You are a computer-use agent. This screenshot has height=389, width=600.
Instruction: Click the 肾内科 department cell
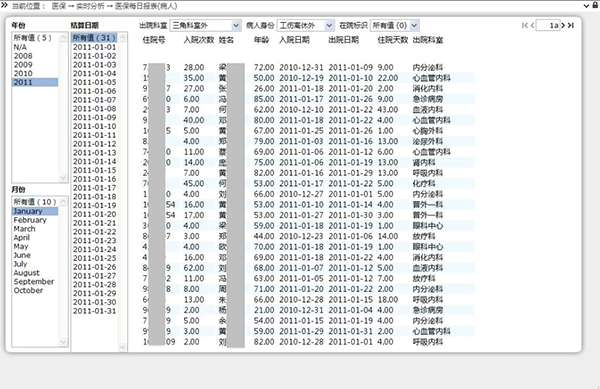[424, 163]
